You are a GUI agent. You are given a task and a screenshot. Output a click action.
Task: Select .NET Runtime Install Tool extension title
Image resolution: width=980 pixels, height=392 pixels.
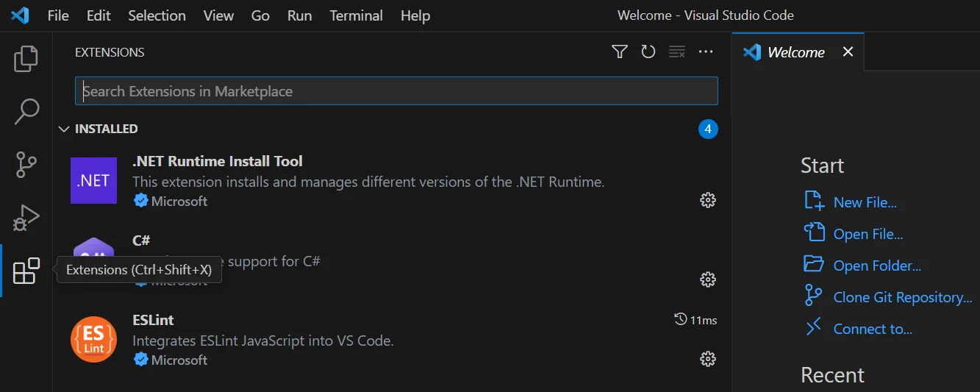[x=218, y=161]
